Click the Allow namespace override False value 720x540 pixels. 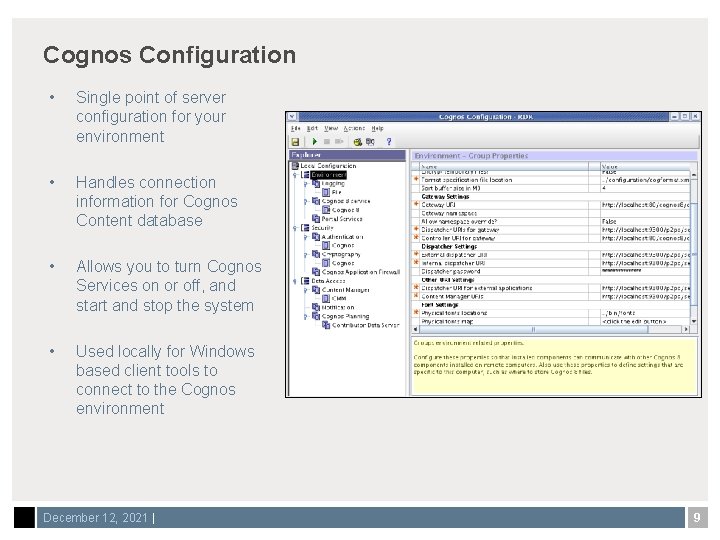click(x=645, y=221)
